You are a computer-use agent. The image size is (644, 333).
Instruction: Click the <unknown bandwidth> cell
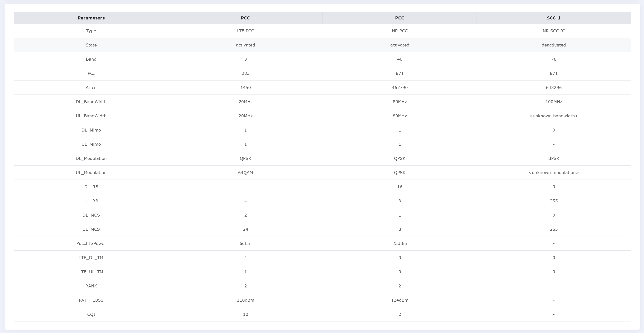click(x=553, y=116)
